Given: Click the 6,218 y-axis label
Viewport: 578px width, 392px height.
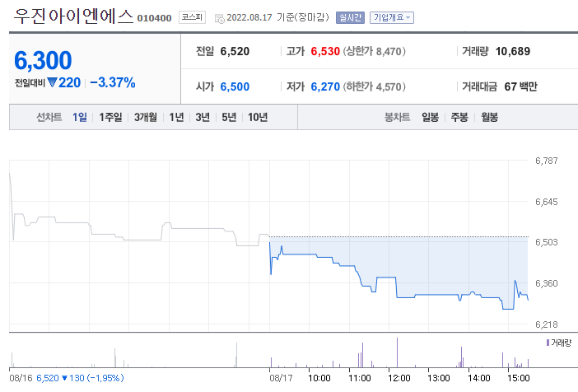Looking at the screenshot, I should (x=546, y=324).
